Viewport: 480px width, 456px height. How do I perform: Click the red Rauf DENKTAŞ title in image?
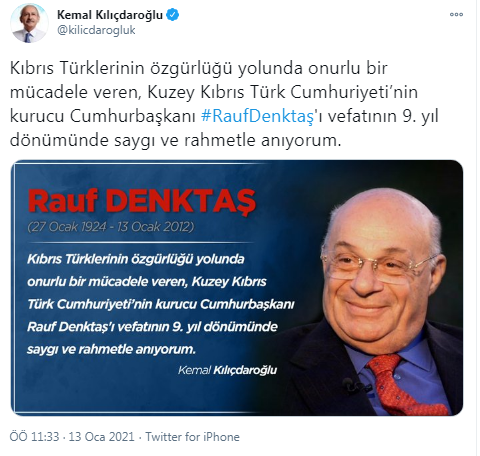(x=141, y=201)
